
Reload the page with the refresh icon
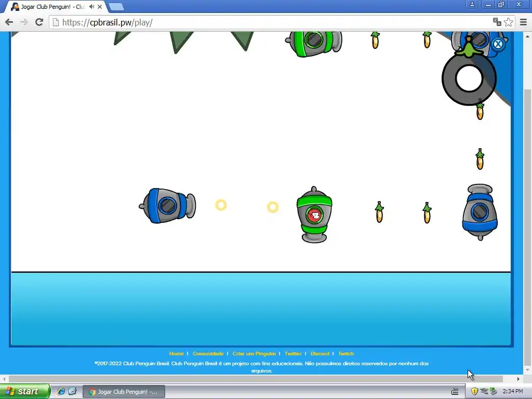click(39, 22)
